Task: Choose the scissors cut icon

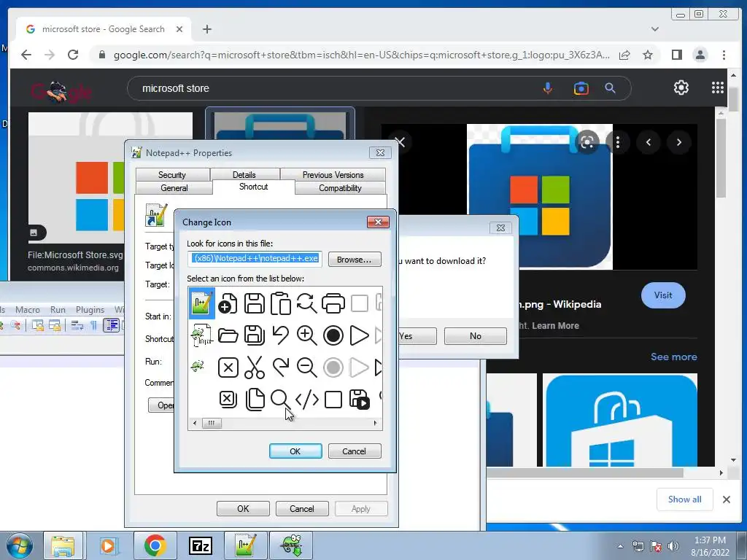Action: click(x=255, y=367)
